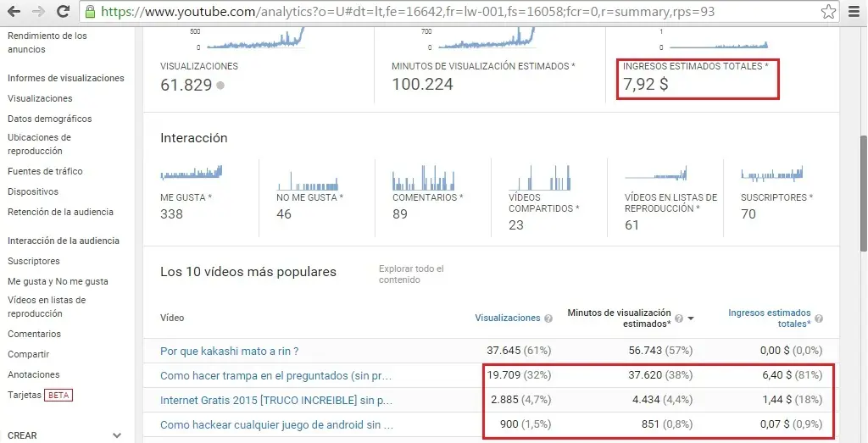
Task: Open the VÍDEOS COMPARTIDOS mini chart
Action: click(x=540, y=178)
